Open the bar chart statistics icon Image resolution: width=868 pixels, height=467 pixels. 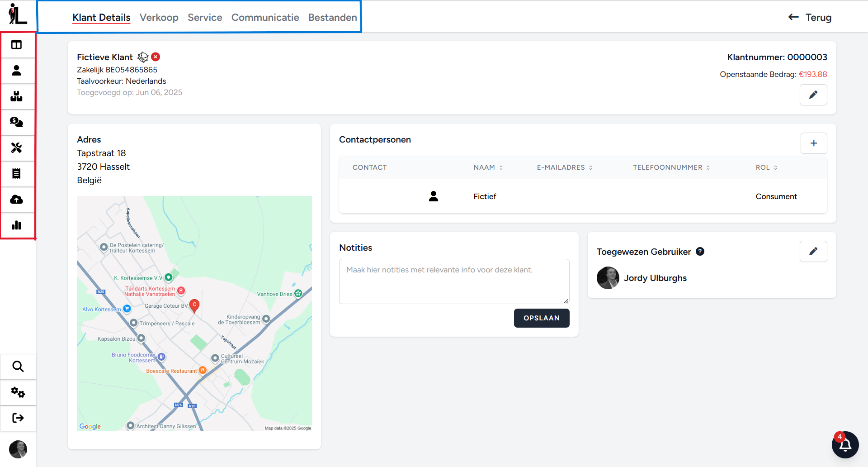17,225
